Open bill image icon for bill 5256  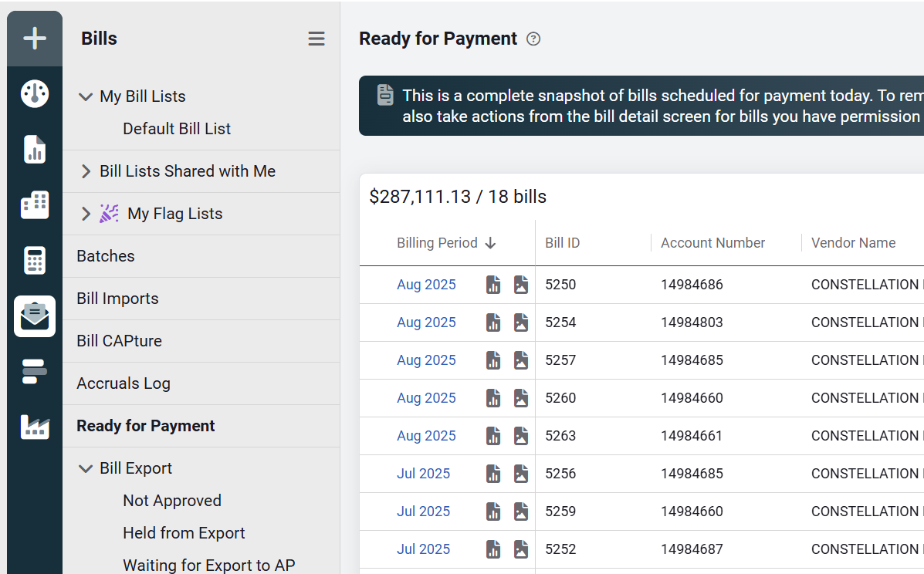coord(521,474)
